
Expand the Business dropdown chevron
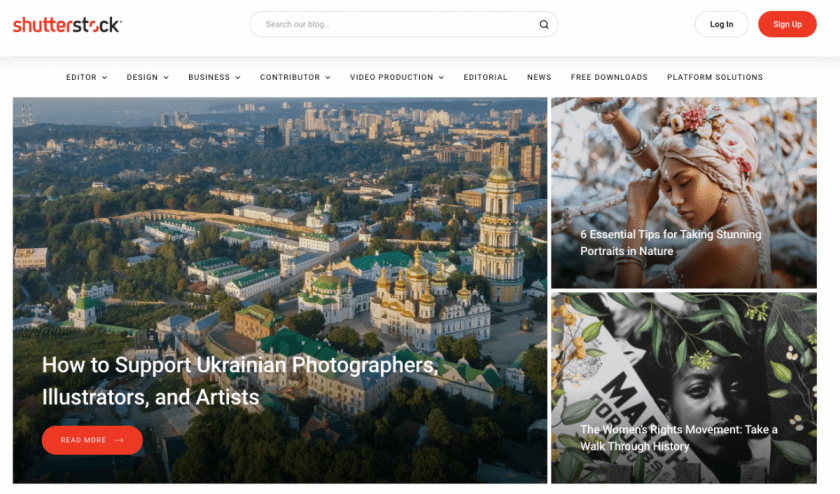(238, 78)
